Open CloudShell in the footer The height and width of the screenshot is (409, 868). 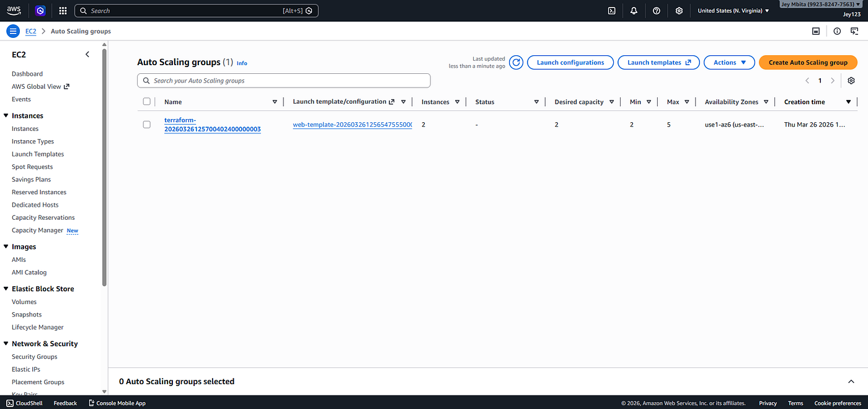[x=24, y=403]
